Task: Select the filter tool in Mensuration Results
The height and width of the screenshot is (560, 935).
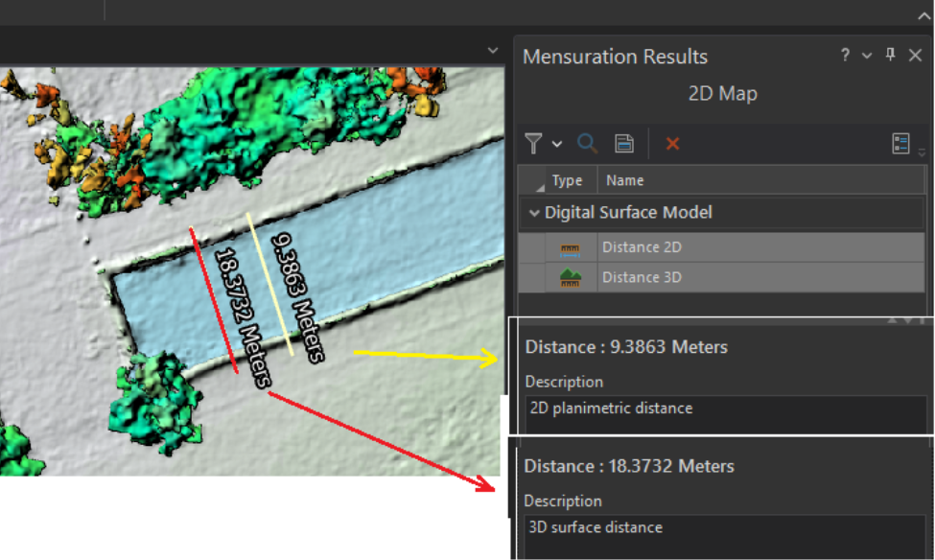Action: pyautogui.click(x=533, y=143)
